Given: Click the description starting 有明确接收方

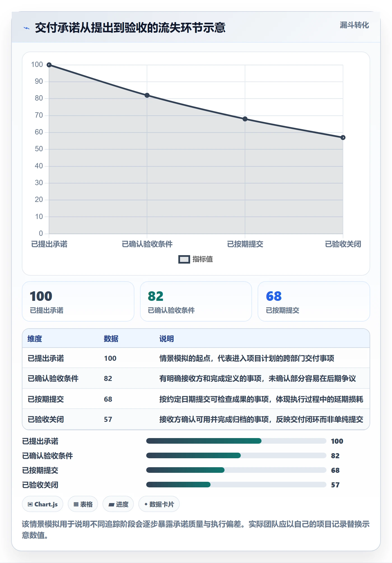Looking at the screenshot, I should (258, 378).
